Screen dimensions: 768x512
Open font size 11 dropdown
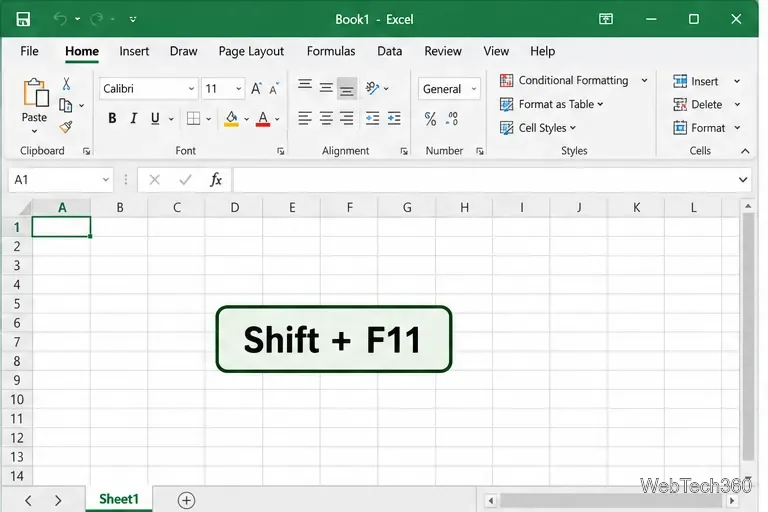[x=239, y=89]
